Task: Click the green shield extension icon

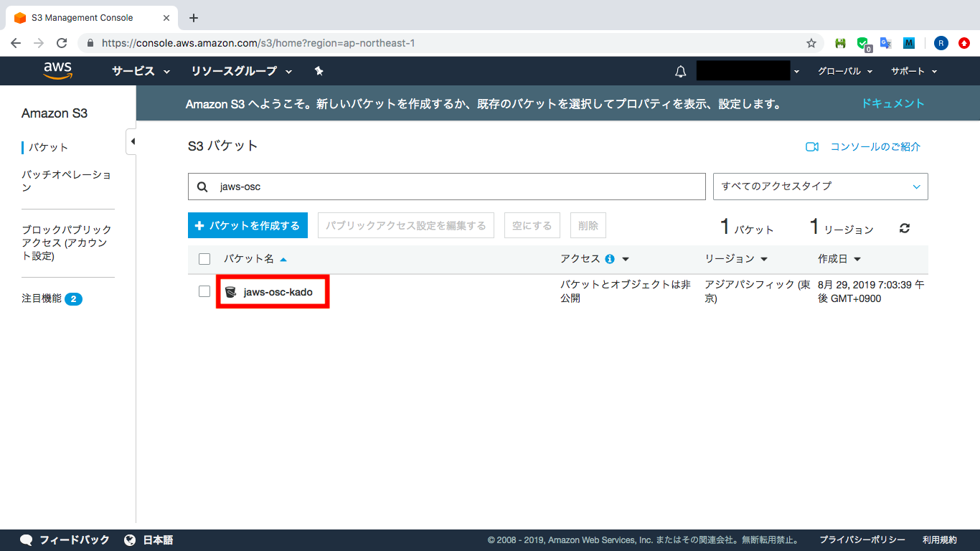Action: pyautogui.click(x=864, y=44)
